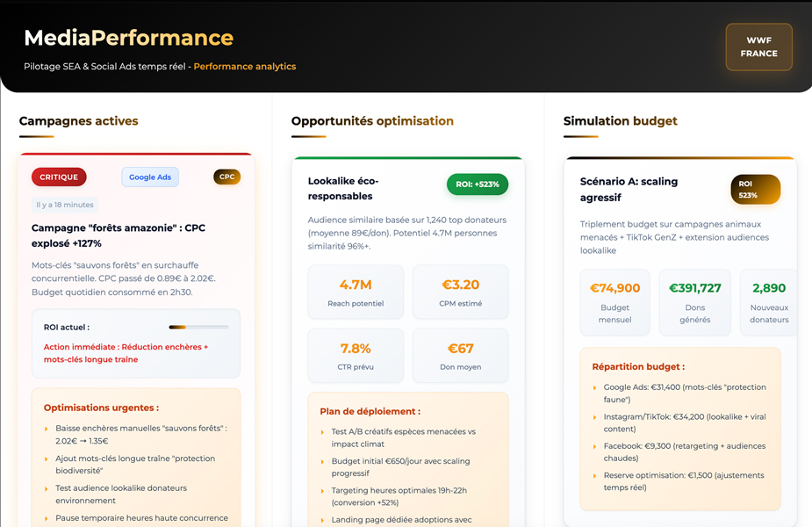
Task: Click the Scénario A ROI 523% badge
Action: coord(755,189)
